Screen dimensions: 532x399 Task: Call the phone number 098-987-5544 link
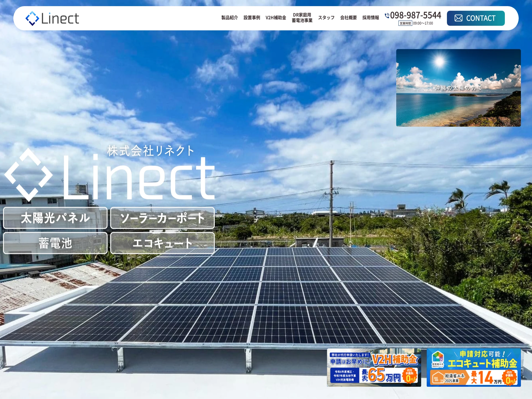[x=415, y=15]
